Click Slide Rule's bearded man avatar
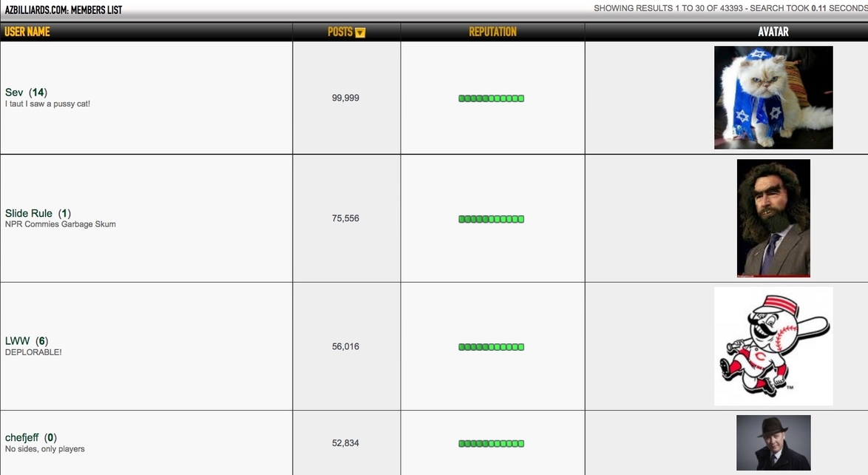The height and width of the screenshot is (475, 868). [773, 218]
